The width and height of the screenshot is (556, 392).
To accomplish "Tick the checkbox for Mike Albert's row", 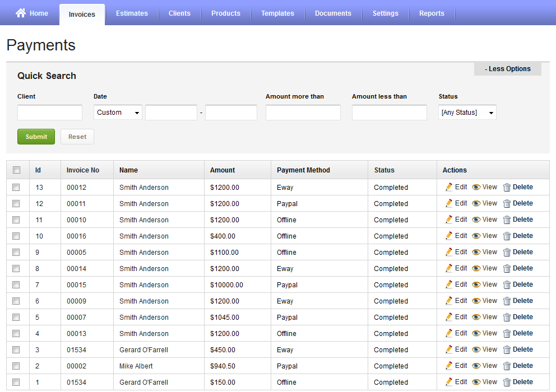I will 16,366.
